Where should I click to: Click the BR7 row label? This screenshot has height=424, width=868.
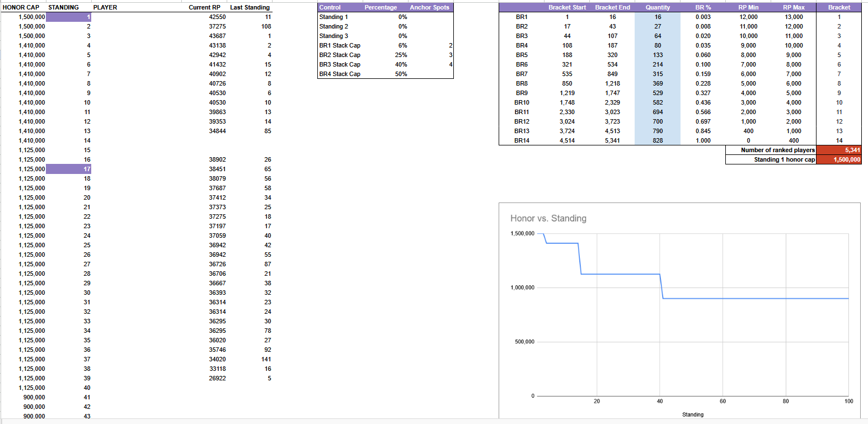coord(522,74)
